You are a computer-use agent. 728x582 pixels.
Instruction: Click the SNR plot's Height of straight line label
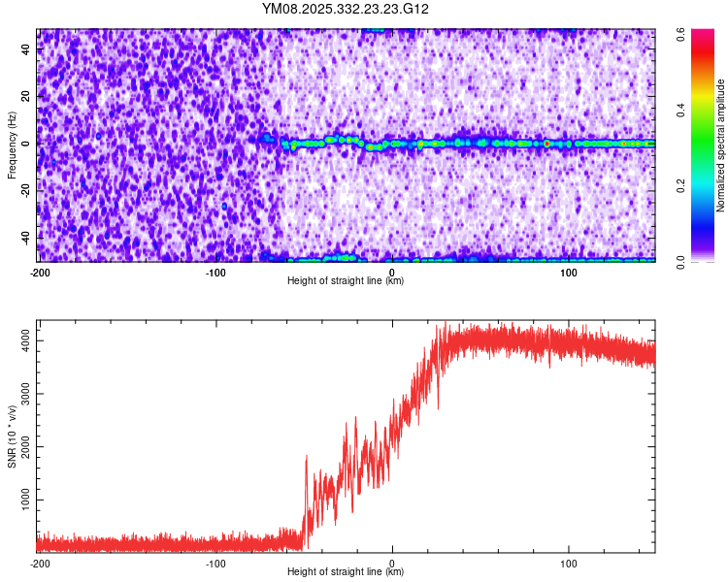point(346,572)
